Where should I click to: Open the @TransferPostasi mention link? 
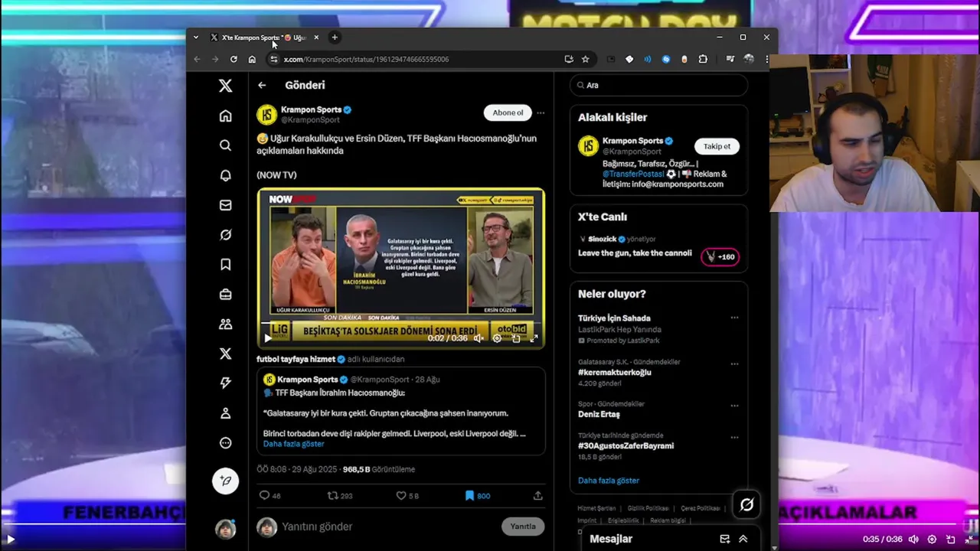633,174
